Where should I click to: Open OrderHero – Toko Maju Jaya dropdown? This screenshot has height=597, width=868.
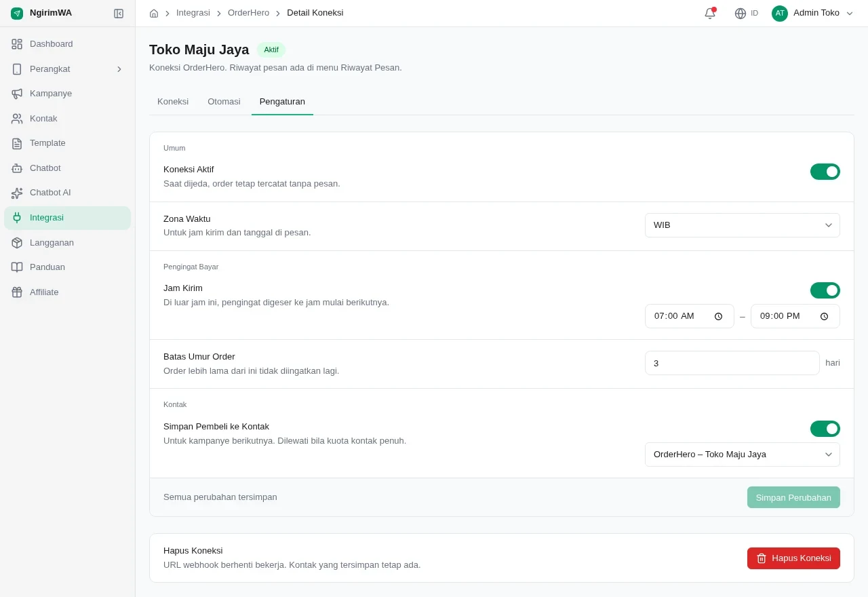(743, 455)
